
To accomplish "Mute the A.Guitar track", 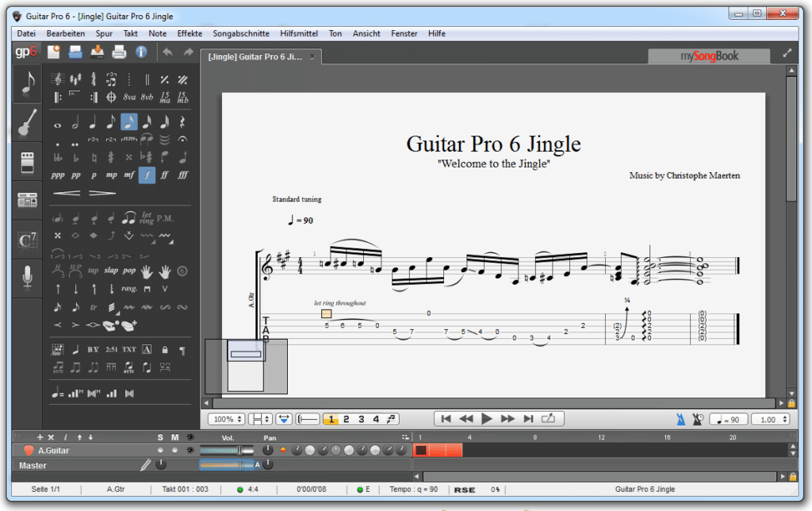I will point(175,451).
